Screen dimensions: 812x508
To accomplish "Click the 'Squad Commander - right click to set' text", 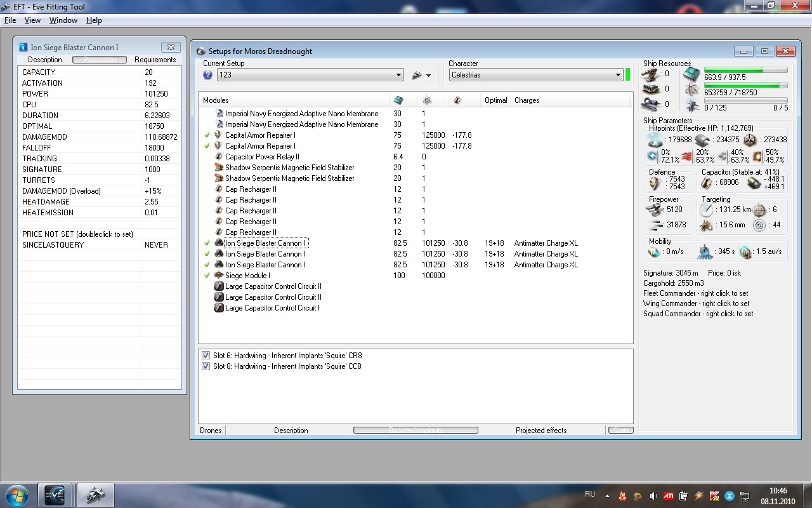I will [698, 314].
